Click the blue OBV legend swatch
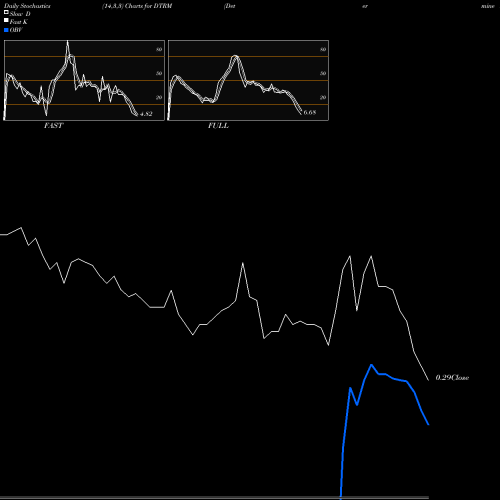Image resolution: width=500 pixels, height=500 pixels. 6,30
